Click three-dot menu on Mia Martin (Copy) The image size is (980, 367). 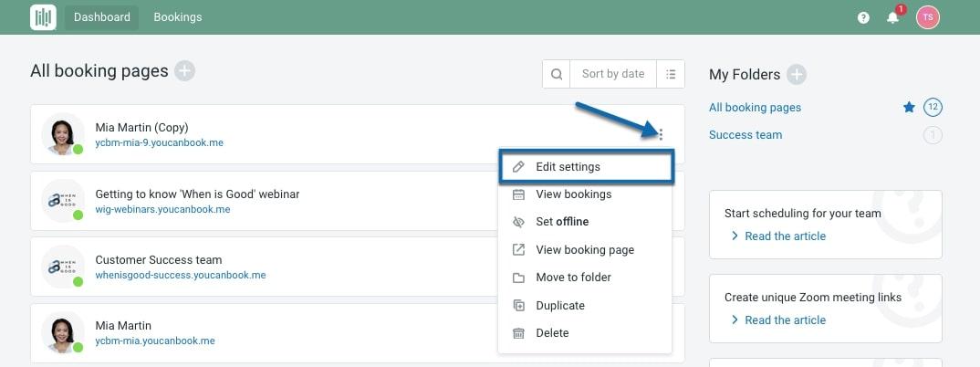661,134
